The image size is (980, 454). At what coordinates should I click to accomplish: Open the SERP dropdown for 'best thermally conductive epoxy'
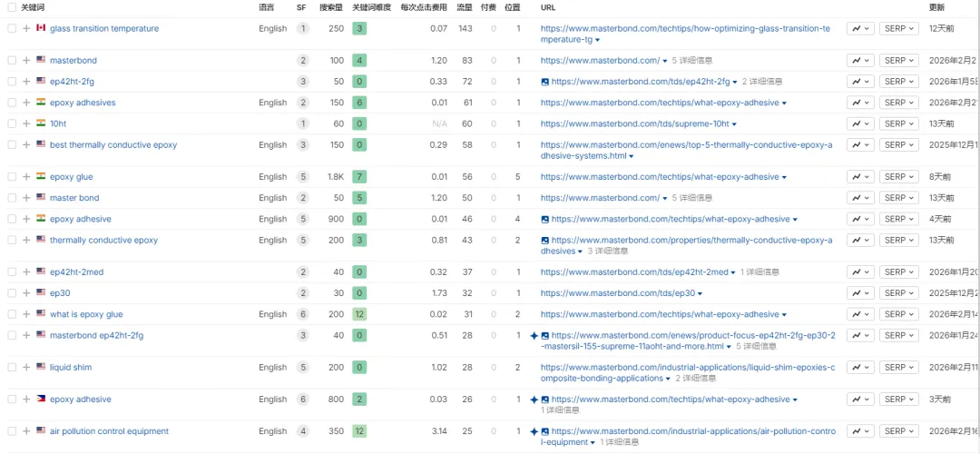898,145
